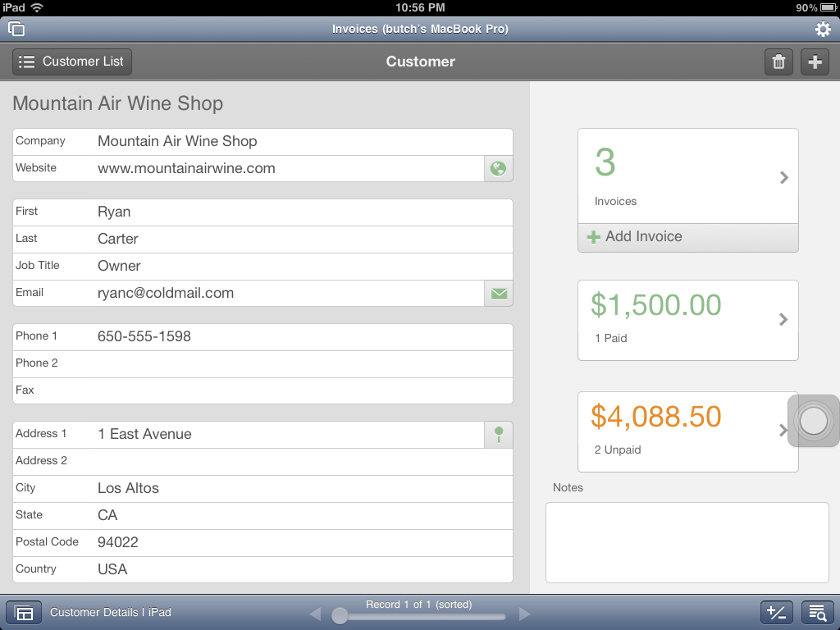Image resolution: width=840 pixels, height=630 pixels.
Task: Open sort options with plus/minus icon
Action: pos(777,612)
